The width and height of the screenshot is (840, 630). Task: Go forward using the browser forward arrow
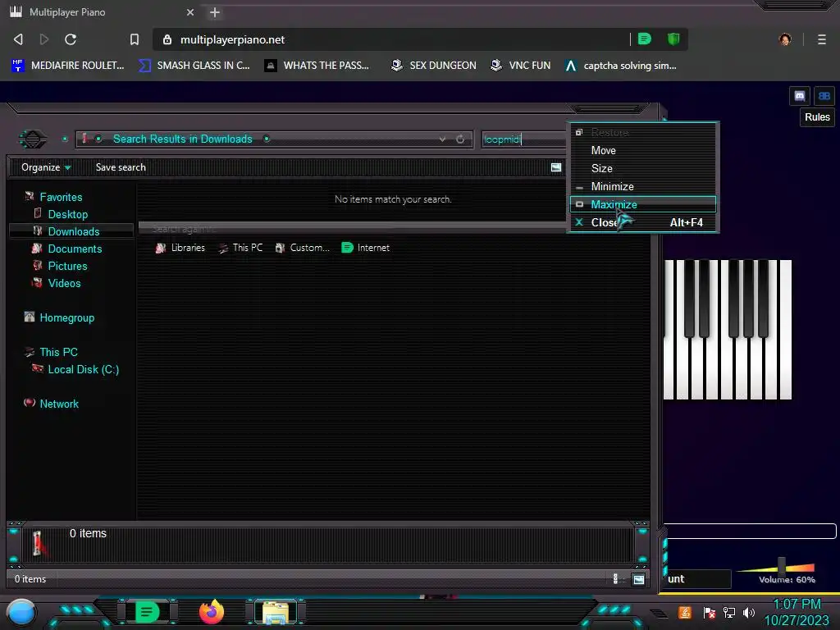coord(44,39)
